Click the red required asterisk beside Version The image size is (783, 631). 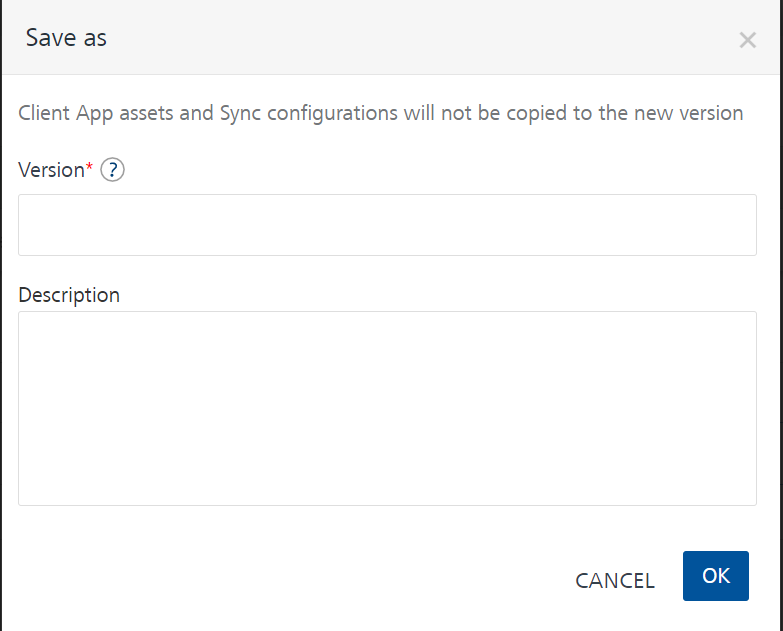tap(89, 167)
